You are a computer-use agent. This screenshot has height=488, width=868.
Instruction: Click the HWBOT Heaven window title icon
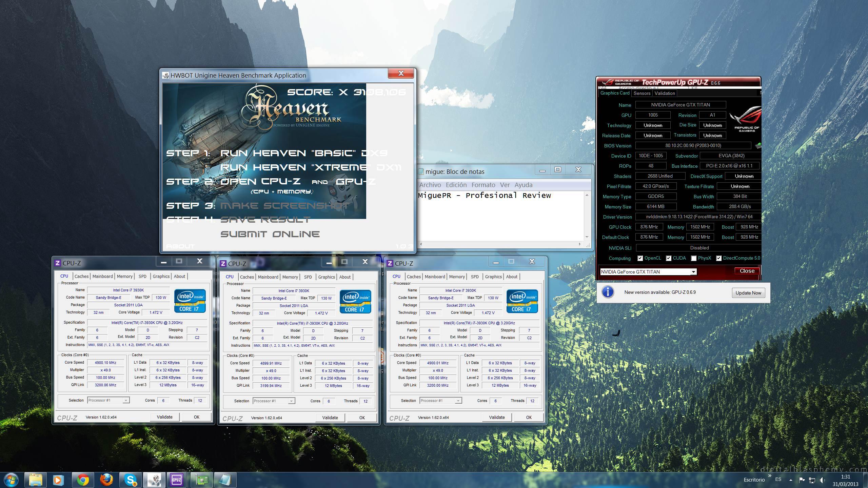tap(165, 75)
